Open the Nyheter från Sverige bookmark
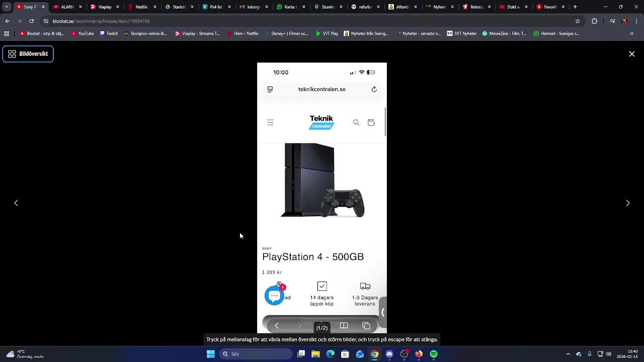 click(366, 34)
